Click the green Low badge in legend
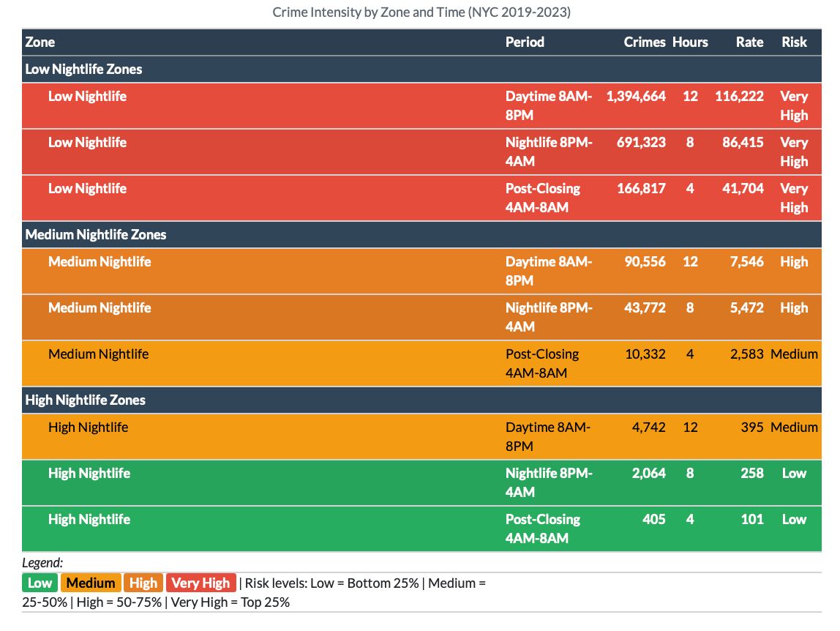Viewport: 840px width, 631px height. (40, 583)
